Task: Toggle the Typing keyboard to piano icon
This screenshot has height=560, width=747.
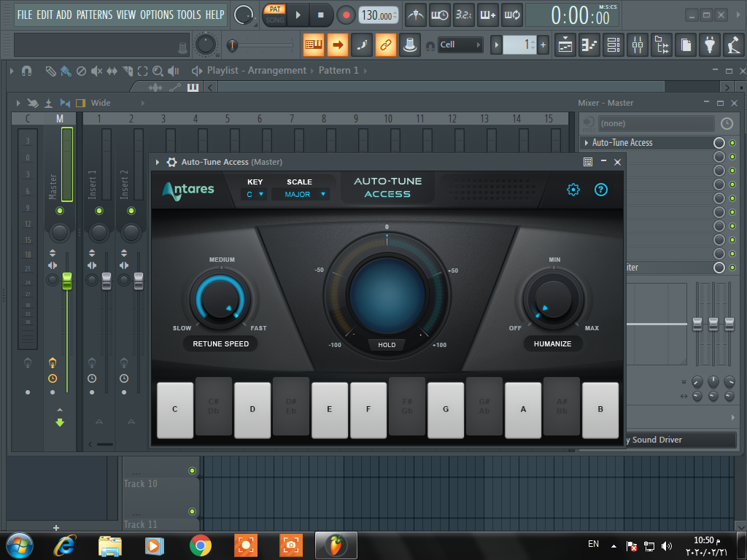Action: [314, 45]
